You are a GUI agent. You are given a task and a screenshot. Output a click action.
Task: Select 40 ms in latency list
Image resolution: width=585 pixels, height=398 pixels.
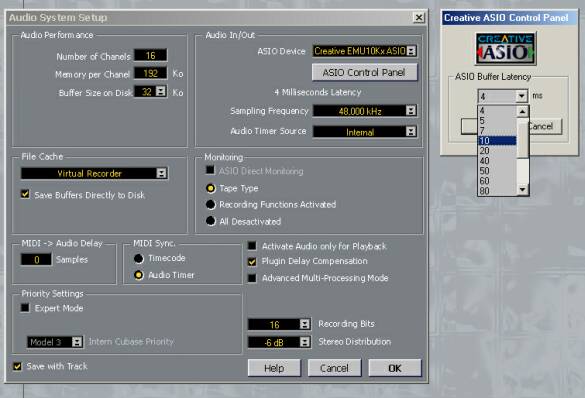(x=497, y=161)
